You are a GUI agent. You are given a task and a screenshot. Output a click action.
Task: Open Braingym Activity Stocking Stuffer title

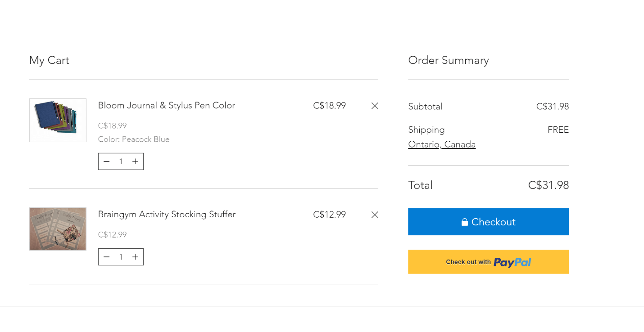167,214
